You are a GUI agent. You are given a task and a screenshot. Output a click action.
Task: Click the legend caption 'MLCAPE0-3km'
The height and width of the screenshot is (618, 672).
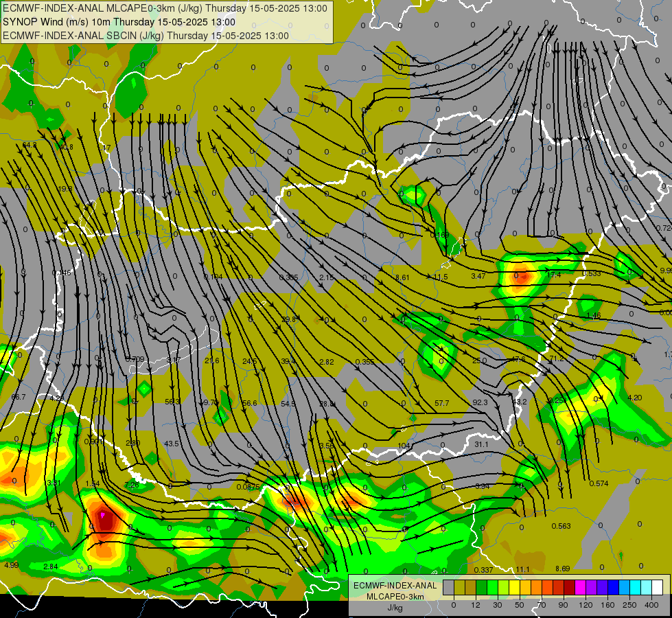(x=395, y=597)
